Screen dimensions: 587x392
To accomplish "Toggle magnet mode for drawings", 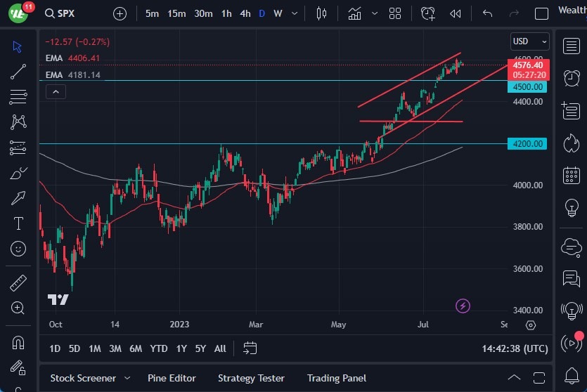I will [18, 343].
